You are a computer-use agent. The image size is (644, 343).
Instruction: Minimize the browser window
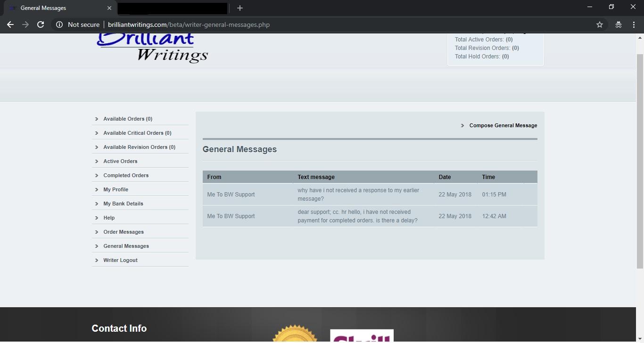[x=590, y=7]
